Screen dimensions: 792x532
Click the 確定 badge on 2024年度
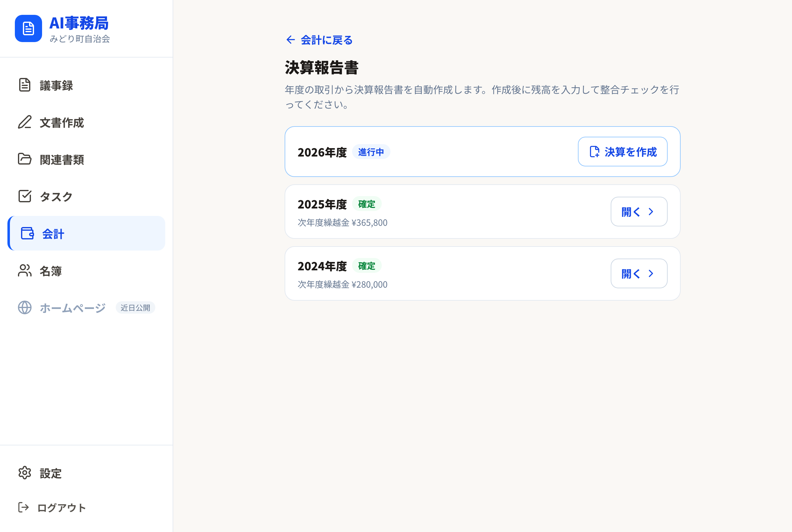pos(367,266)
